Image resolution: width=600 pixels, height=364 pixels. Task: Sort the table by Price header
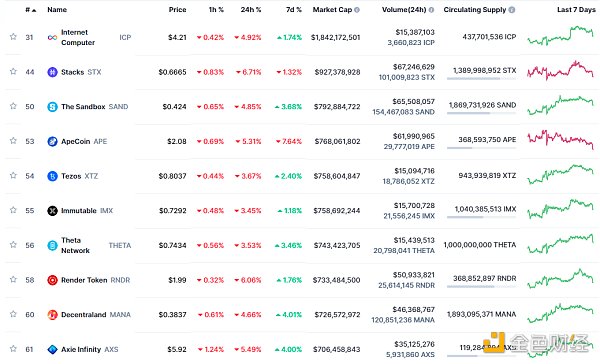pyautogui.click(x=178, y=10)
